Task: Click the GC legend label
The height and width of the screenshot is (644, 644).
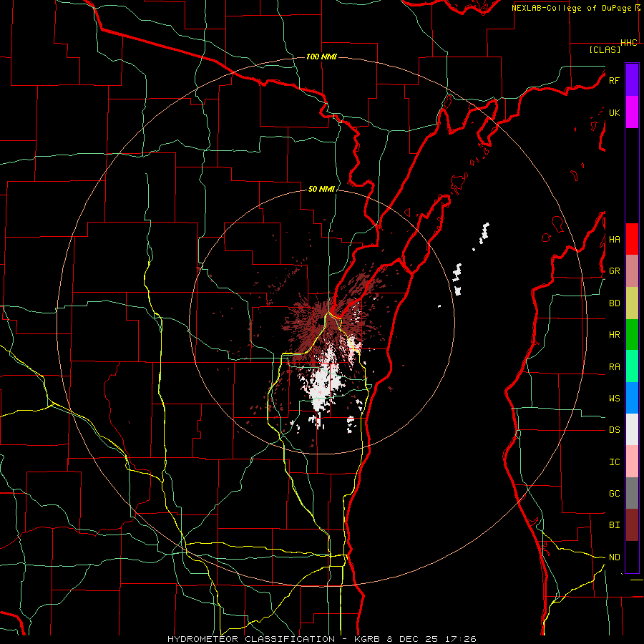Action: 614,494
